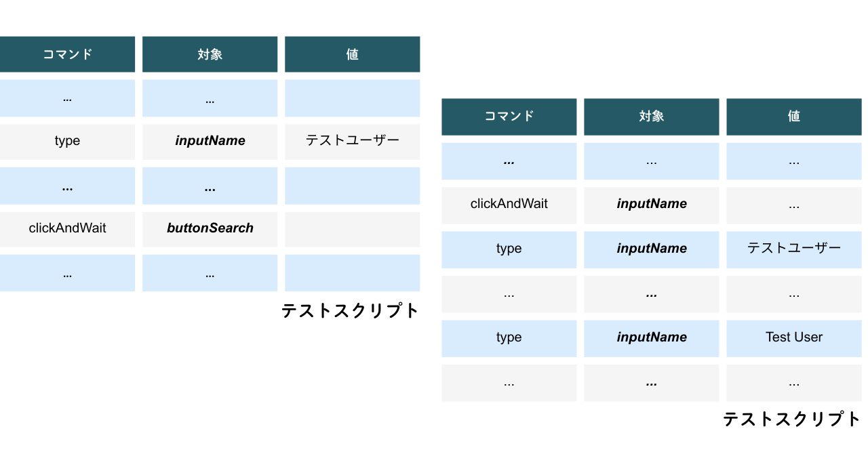Click the left テストスクリプト caption label
The image size is (868, 454).
tap(350, 311)
